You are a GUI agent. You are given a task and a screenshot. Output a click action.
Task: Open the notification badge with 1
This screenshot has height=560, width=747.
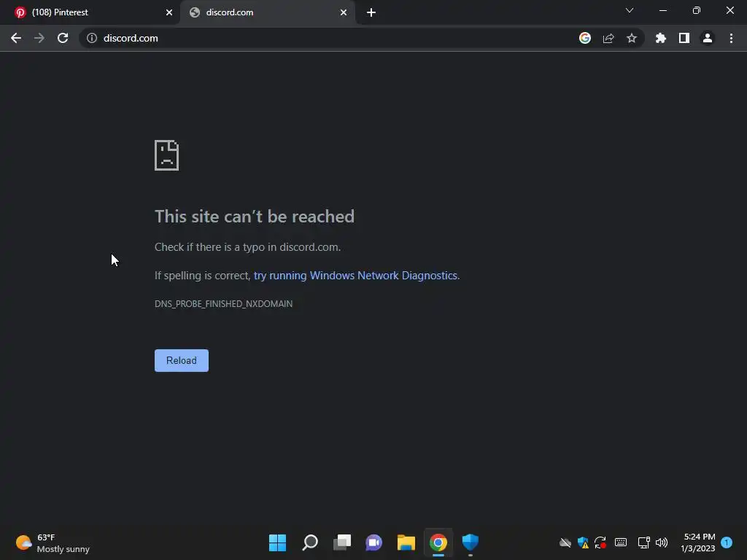tap(727, 542)
